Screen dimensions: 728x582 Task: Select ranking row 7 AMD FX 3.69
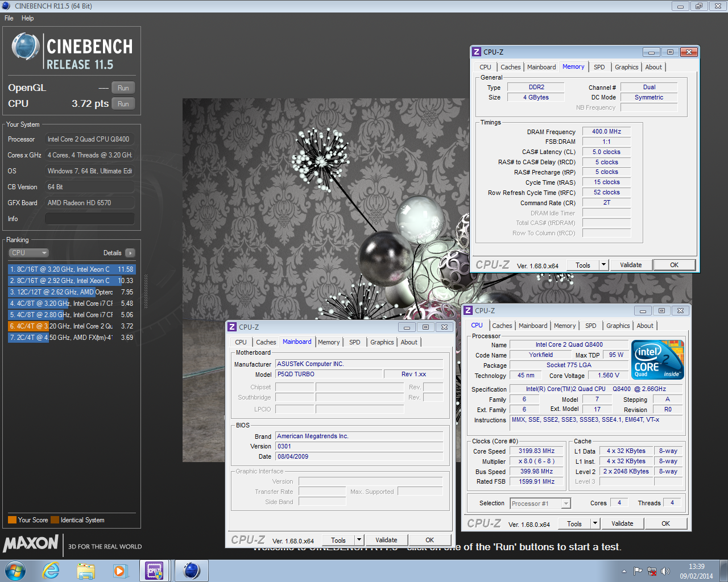pos(72,338)
